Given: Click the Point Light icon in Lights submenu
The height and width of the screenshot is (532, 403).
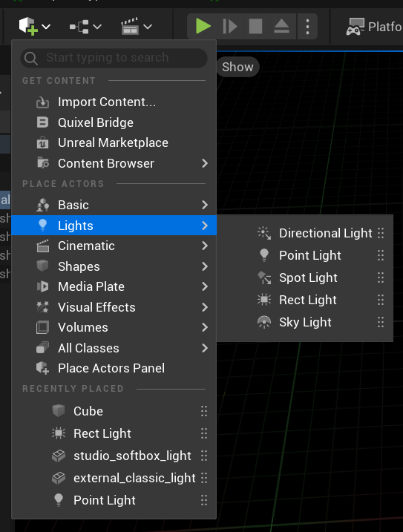Looking at the screenshot, I should click(x=263, y=255).
